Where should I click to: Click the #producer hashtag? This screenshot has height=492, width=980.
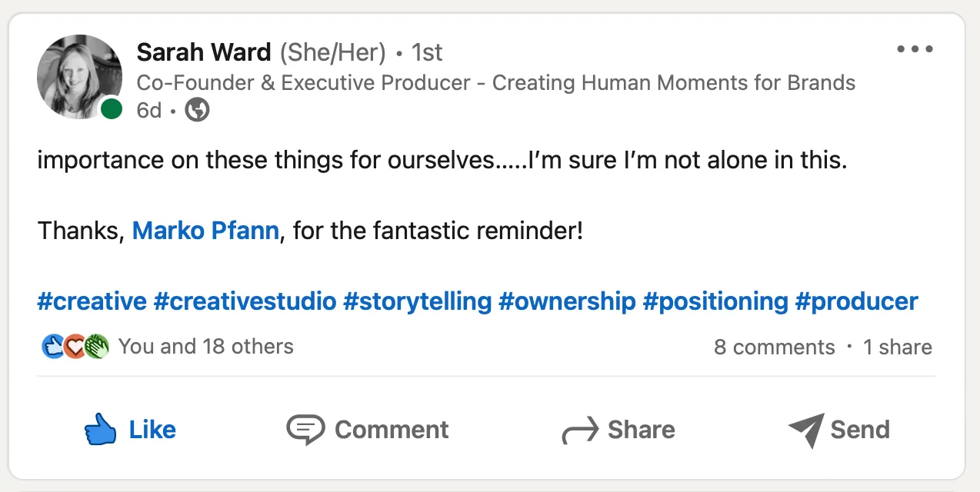tap(856, 301)
